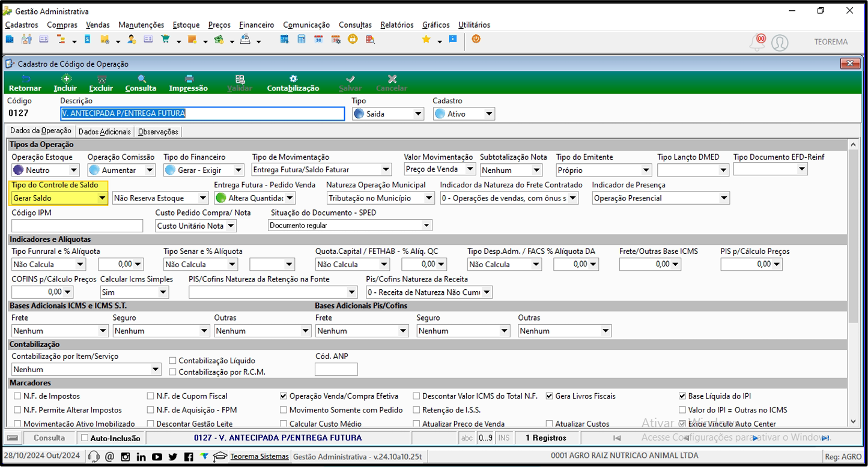Click the form's vertical scrollbar down arrow

(854, 422)
